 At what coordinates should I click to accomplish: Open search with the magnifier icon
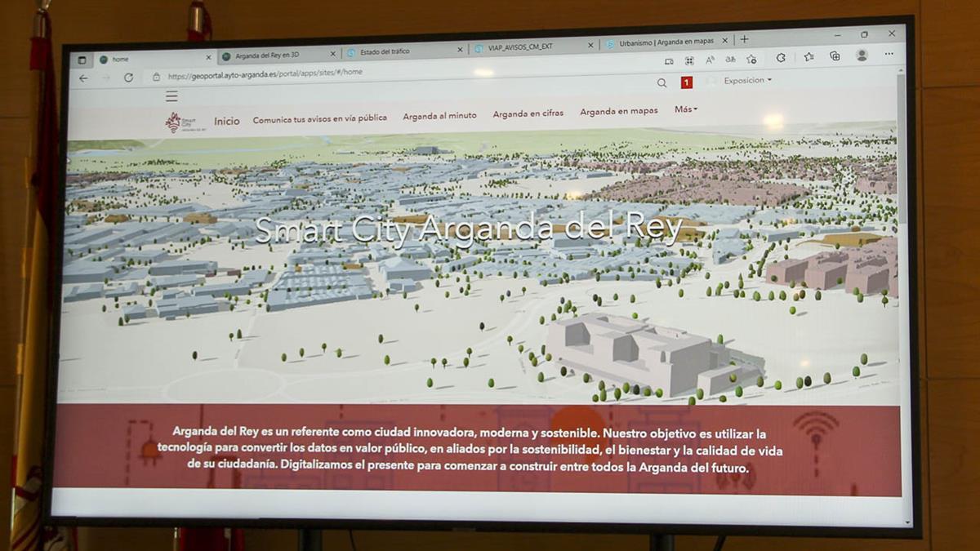coord(661,82)
